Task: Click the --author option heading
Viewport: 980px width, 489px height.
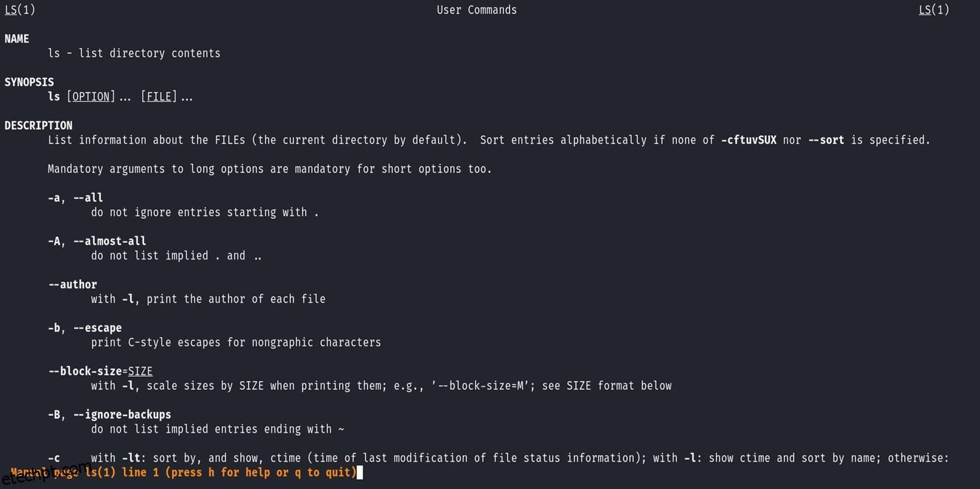Action: [x=72, y=285]
